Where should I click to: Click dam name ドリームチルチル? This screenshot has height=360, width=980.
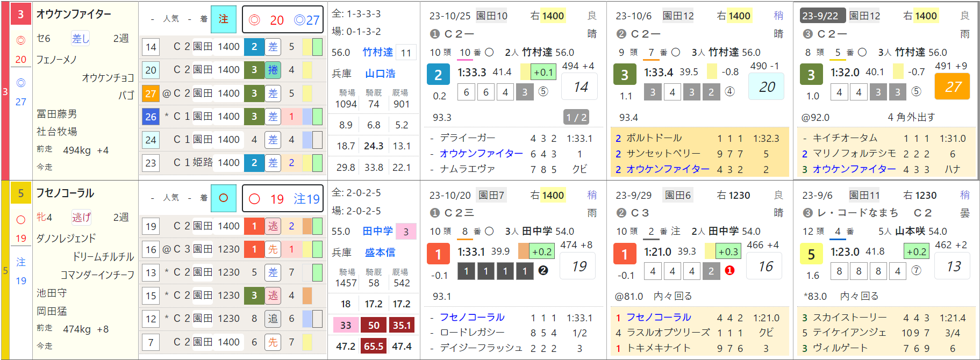coord(103,257)
